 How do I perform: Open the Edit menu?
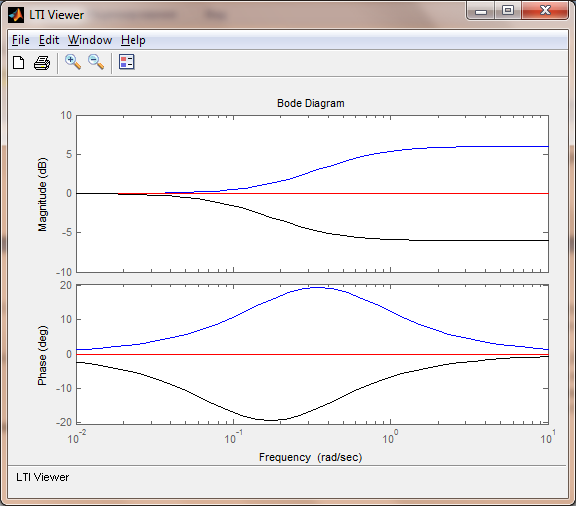click(x=49, y=40)
